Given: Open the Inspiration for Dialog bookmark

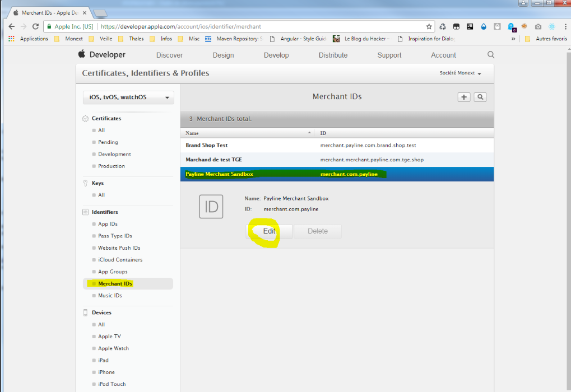Looking at the screenshot, I should point(426,39).
